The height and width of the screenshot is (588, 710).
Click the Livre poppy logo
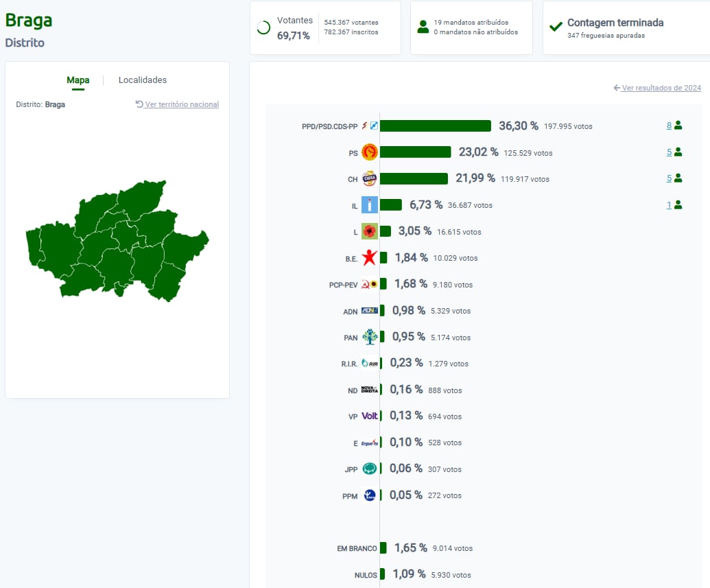tap(369, 232)
